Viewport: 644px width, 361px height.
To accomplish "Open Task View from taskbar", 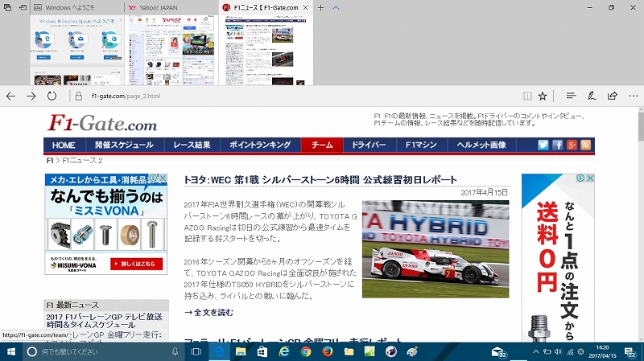I will pyautogui.click(x=196, y=351).
